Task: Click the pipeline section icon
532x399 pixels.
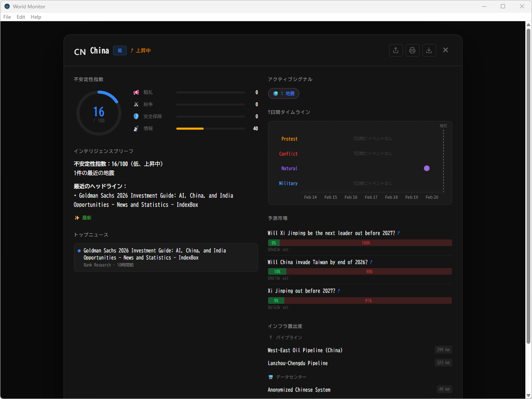Action: point(271,337)
